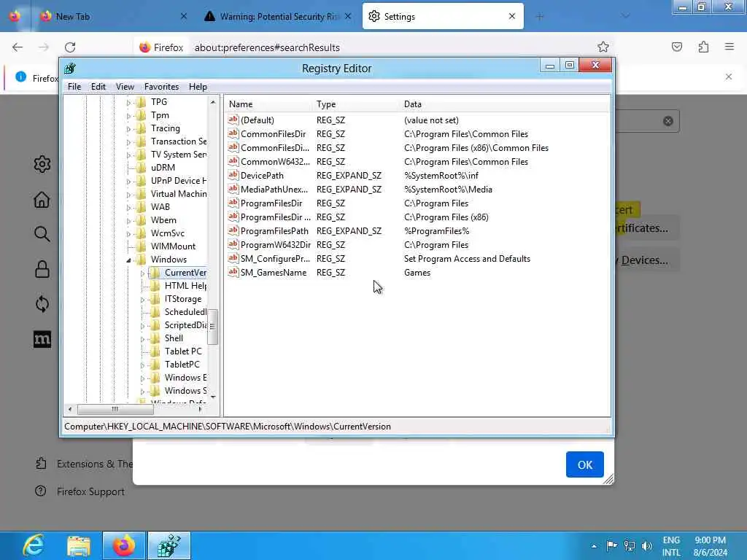Expand the ITStorage registry key

pos(142,300)
